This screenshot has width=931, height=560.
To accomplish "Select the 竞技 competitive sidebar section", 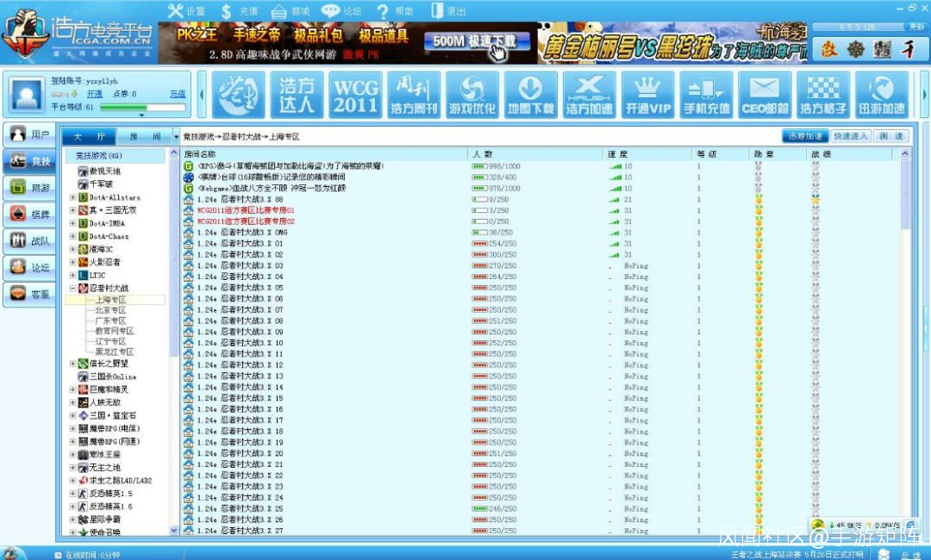I will (29, 161).
